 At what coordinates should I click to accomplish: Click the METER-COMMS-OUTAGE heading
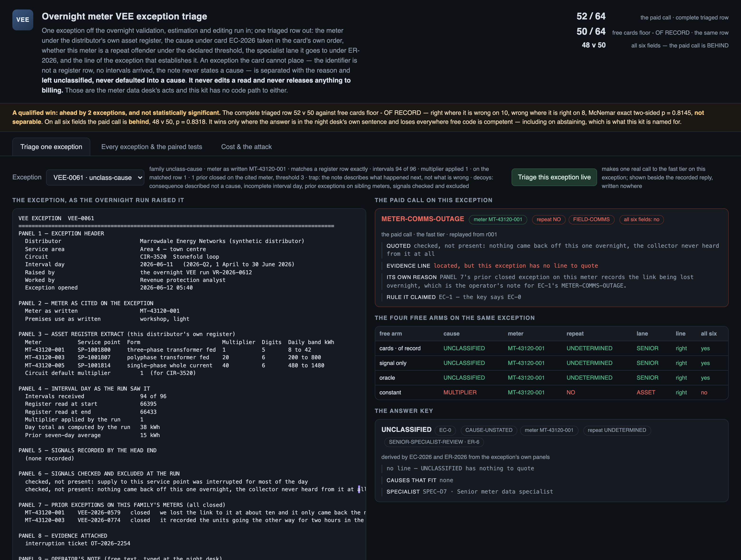pyautogui.click(x=423, y=219)
